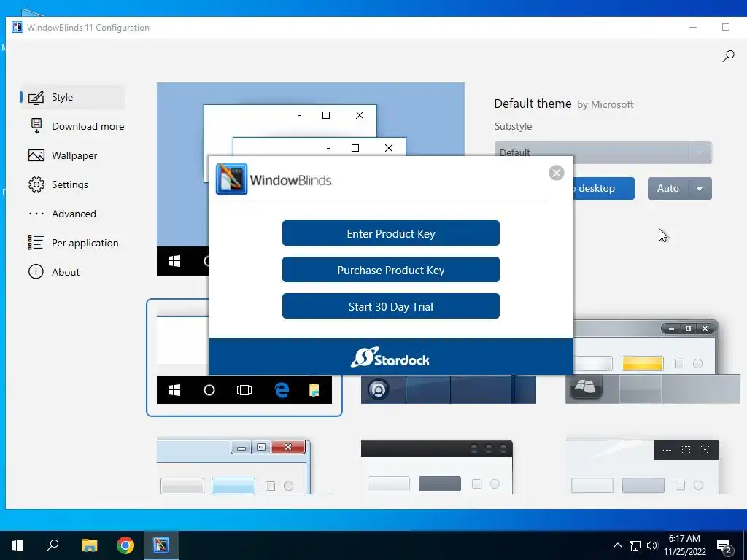
Task: Click the 'by Microsoft' author text
Action: [605, 105]
